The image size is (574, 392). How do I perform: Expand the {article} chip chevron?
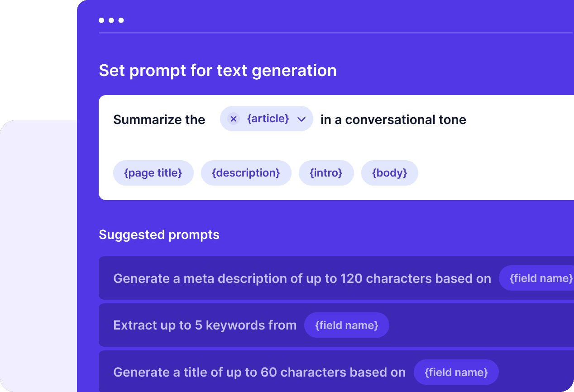[x=301, y=119]
